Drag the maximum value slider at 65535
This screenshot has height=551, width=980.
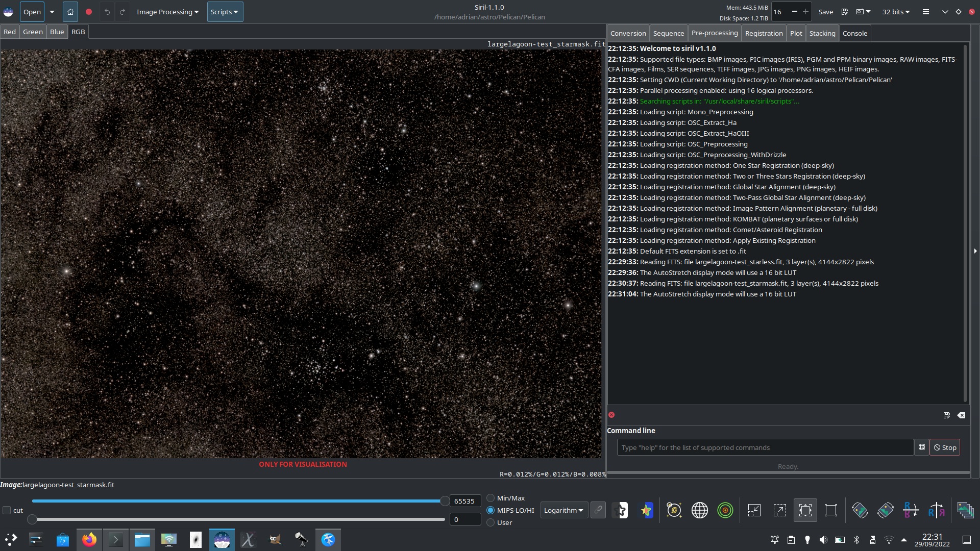pos(442,500)
